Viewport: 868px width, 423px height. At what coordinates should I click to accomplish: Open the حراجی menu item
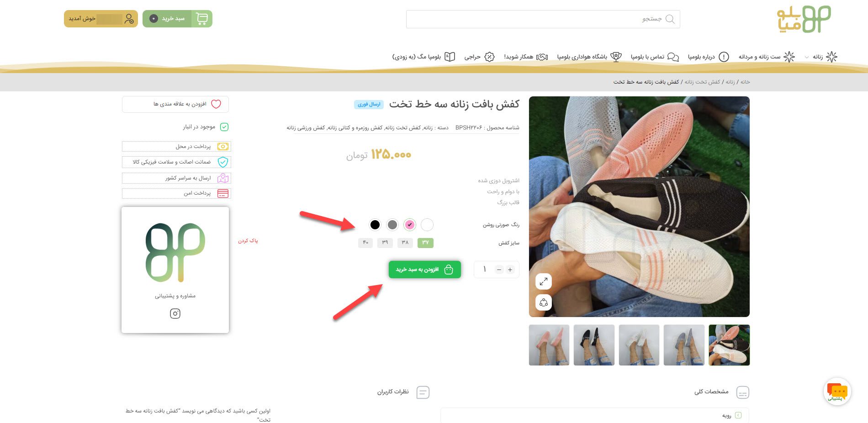[479, 57]
